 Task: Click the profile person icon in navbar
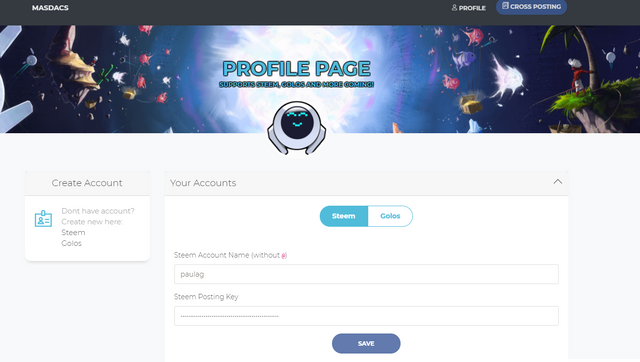pos(454,8)
